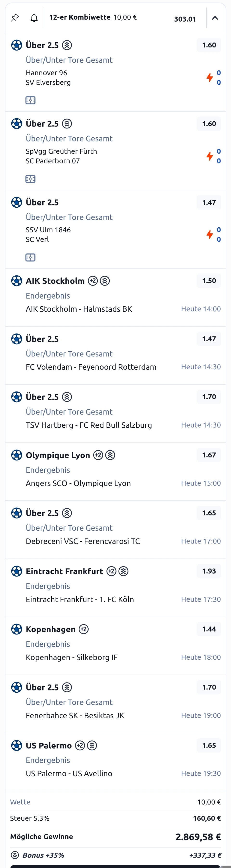Open live pitch view for SSV Ulm match

coord(30,257)
